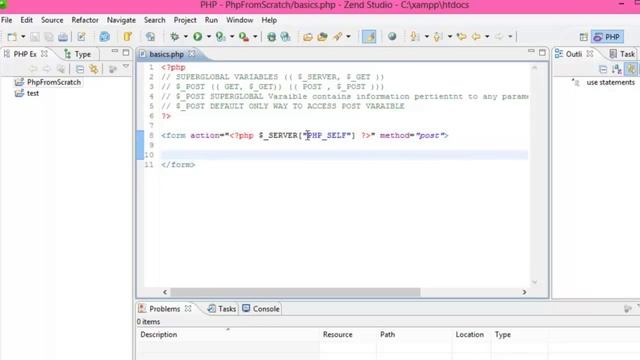Click the green Run button icon
The width and height of the screenshot is (640, 360).
(x=198, y=37)
